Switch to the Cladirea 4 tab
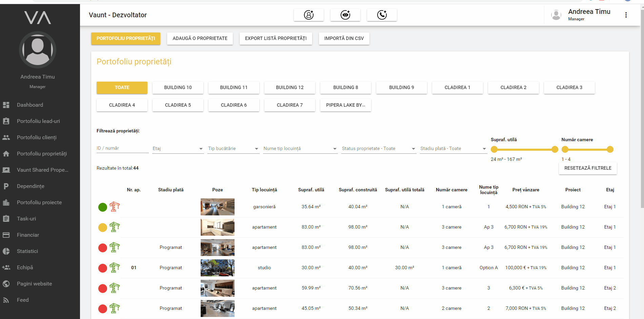 point(122,105)
